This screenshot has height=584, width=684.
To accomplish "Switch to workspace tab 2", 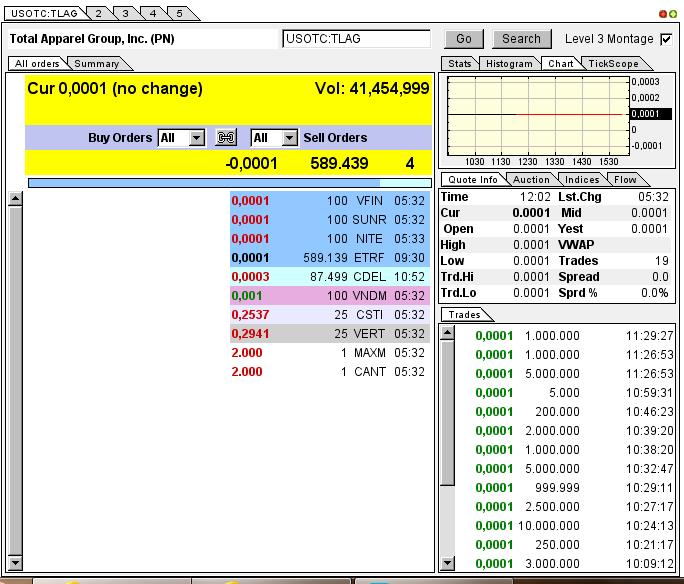I will (98, 13).
